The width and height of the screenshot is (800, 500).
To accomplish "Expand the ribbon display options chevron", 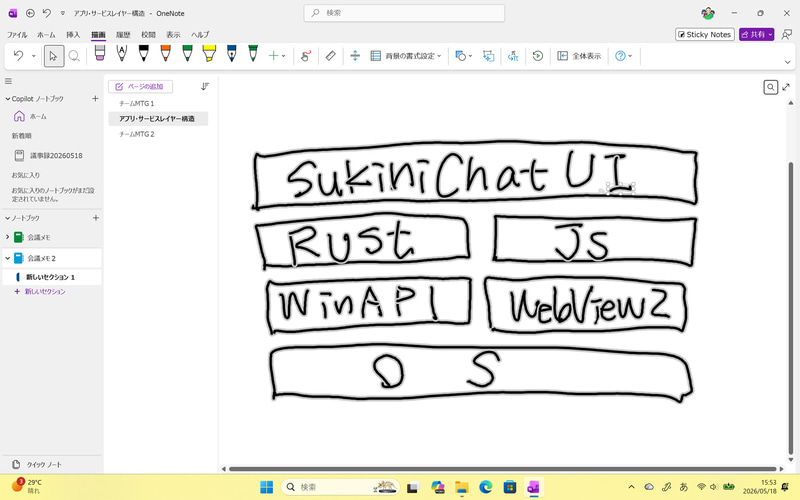I will tap(787, 62).
